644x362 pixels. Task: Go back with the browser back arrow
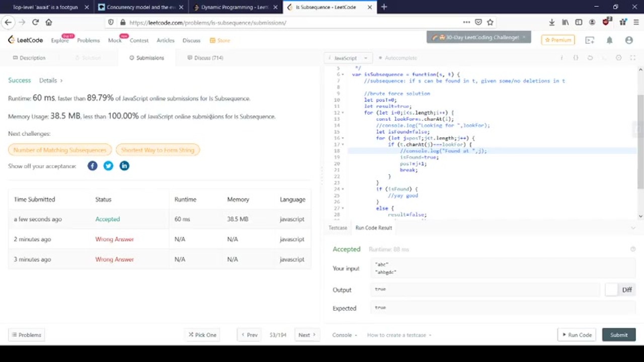click(x=8, y=22)
